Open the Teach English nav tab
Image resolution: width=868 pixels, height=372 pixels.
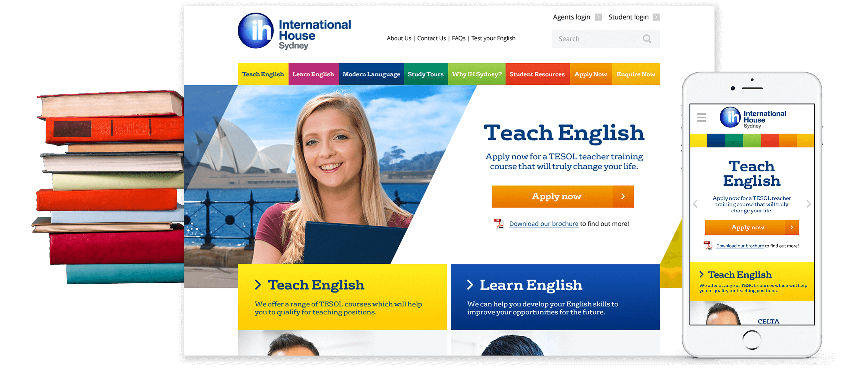tap(263, 74)
